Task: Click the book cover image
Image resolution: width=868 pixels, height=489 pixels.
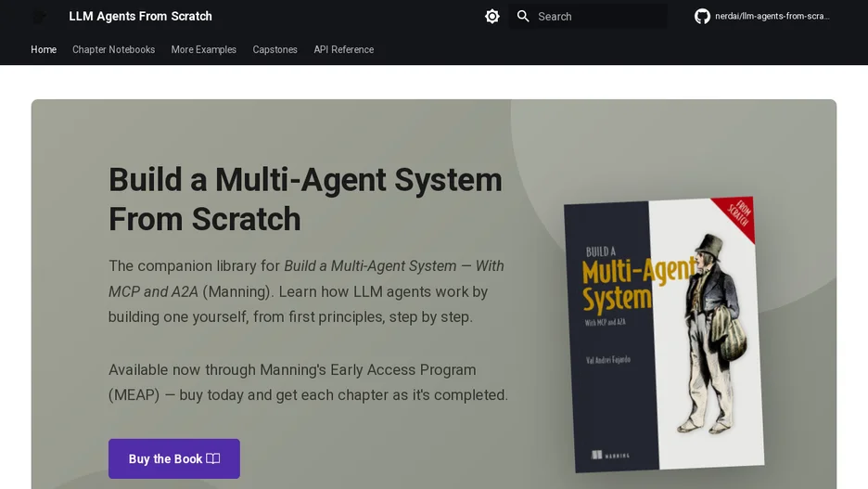Action: (664, 334)
